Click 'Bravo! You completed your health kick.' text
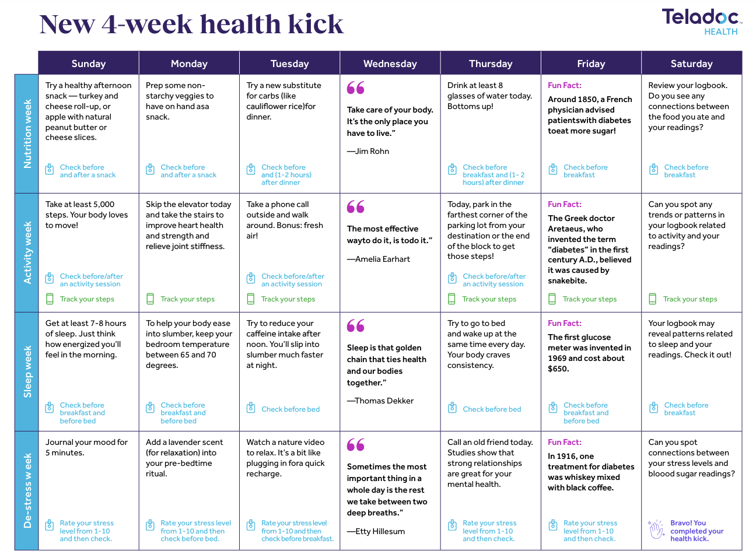Image resolution: width=756 pixels, height=558 pixels. pyautogui.click(x=697, y=531)
